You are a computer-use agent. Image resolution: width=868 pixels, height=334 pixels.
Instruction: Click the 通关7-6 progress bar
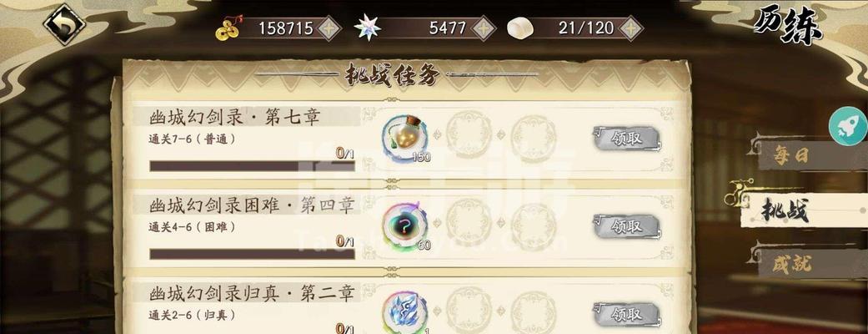coord(252,166)
